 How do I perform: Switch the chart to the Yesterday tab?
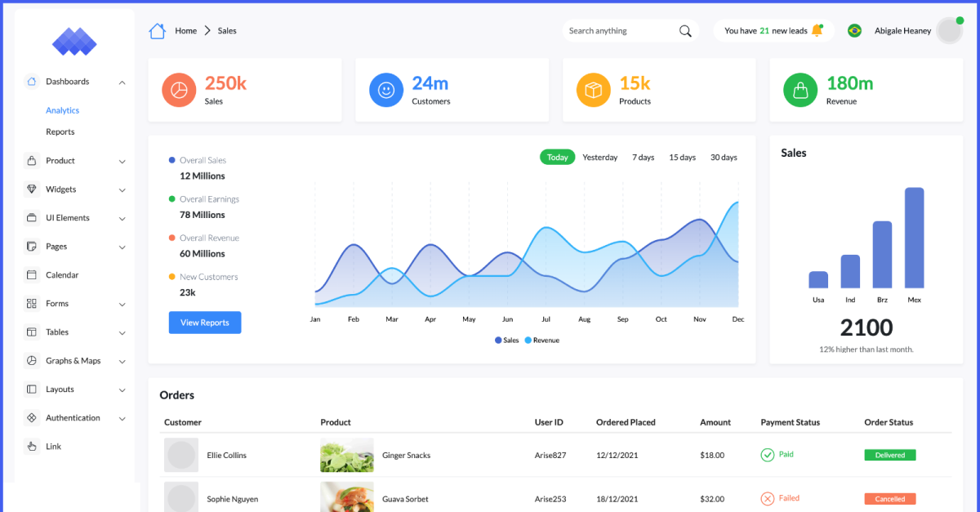tap(599, 157)
